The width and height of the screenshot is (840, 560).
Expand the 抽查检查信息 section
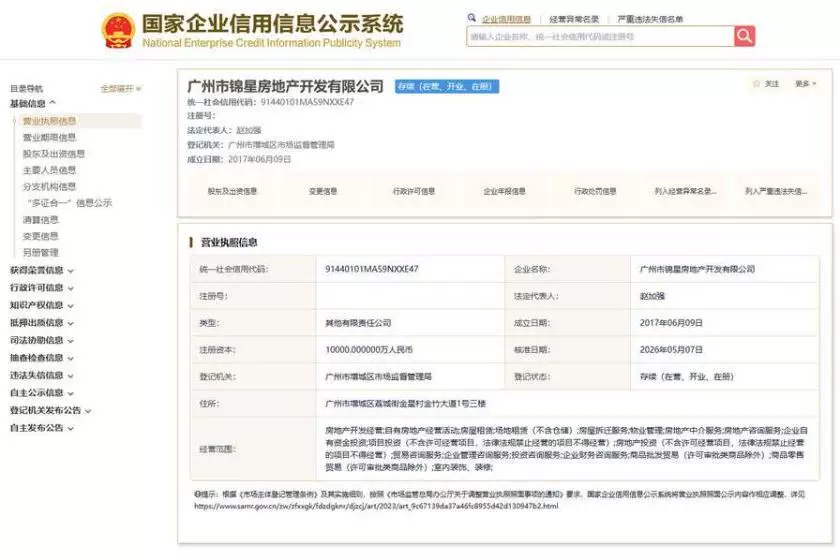pos(42,358)
